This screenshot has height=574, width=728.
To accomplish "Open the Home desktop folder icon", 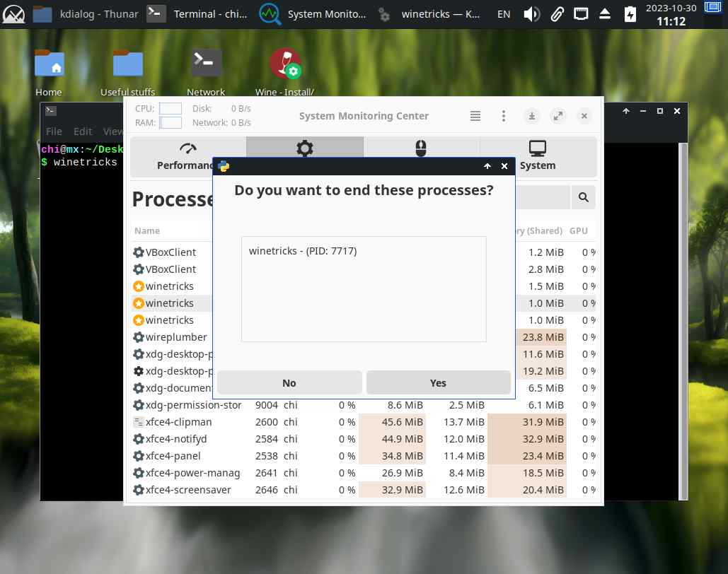I will pos(49,72).
